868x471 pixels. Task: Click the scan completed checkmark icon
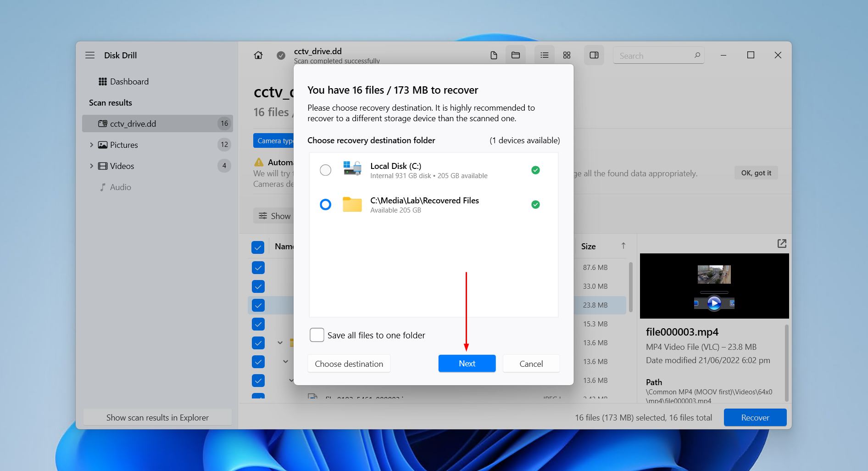coord(281,56)
